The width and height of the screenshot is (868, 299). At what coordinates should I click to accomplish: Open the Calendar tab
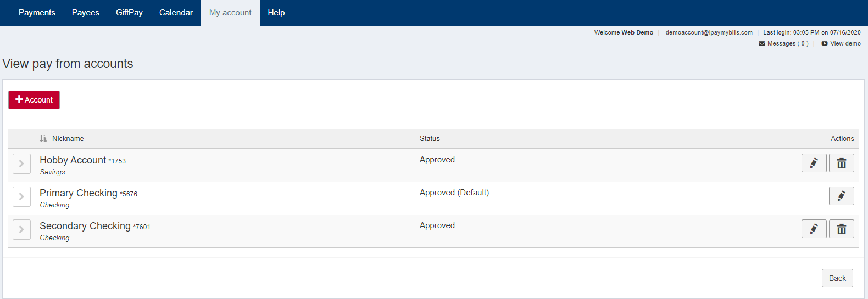point(176,13)
